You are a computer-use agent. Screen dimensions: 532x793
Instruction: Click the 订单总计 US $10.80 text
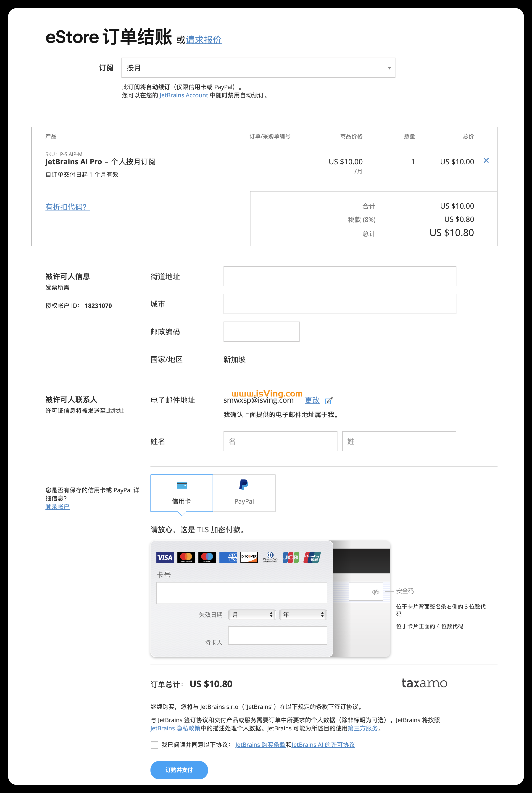tap(191, 684)
